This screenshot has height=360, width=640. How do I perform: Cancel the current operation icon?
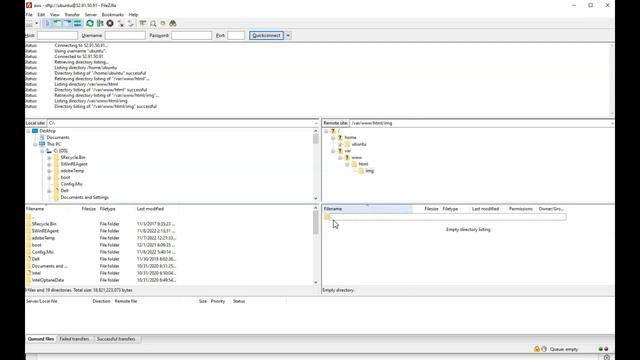[x=110, y=24]
